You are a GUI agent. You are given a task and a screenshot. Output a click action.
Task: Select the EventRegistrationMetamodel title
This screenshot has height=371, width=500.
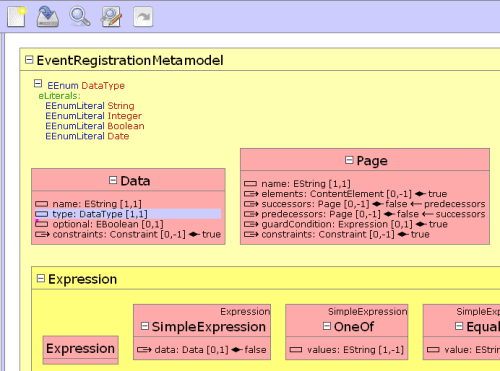[x=130, y=61]
